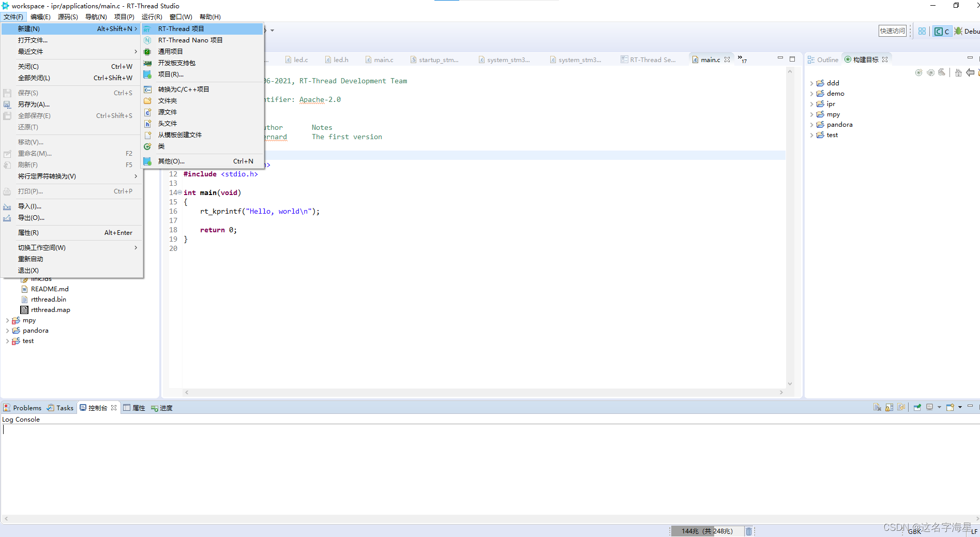The width and height of the screenshot is (980, 537).
Task: Click the new build target icon
Action: (919, 72)
